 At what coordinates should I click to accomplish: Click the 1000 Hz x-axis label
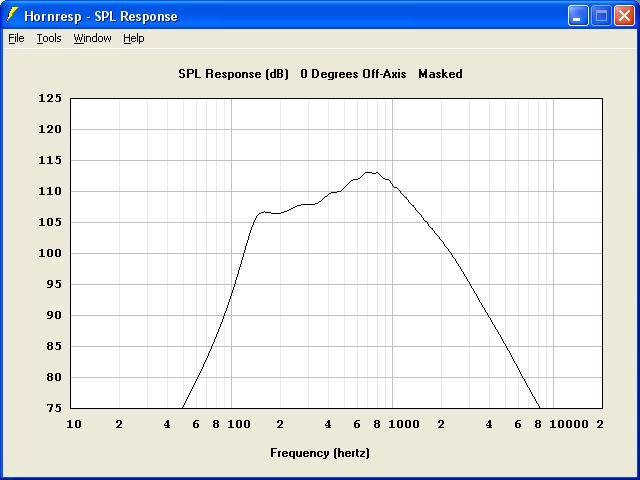404,424
